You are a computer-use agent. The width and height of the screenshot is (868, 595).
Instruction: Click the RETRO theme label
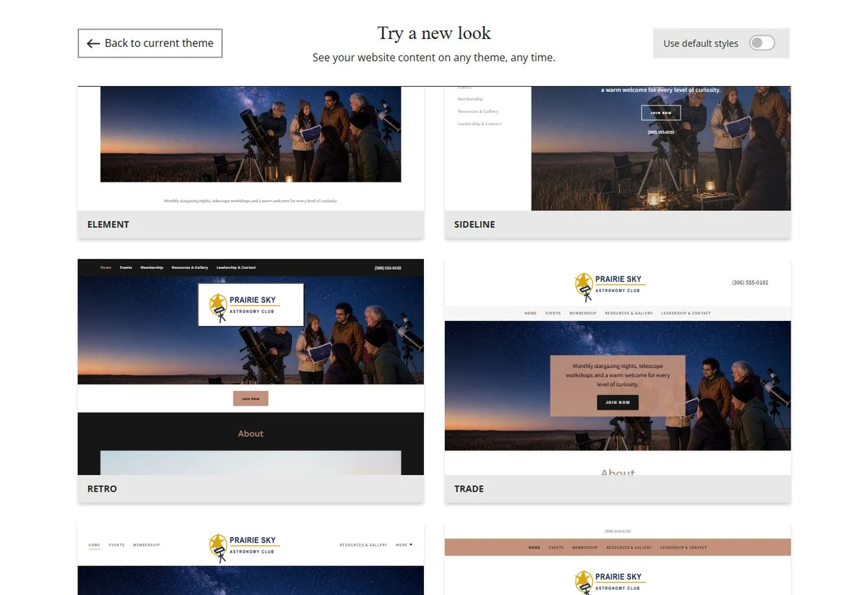click(102, 489)
